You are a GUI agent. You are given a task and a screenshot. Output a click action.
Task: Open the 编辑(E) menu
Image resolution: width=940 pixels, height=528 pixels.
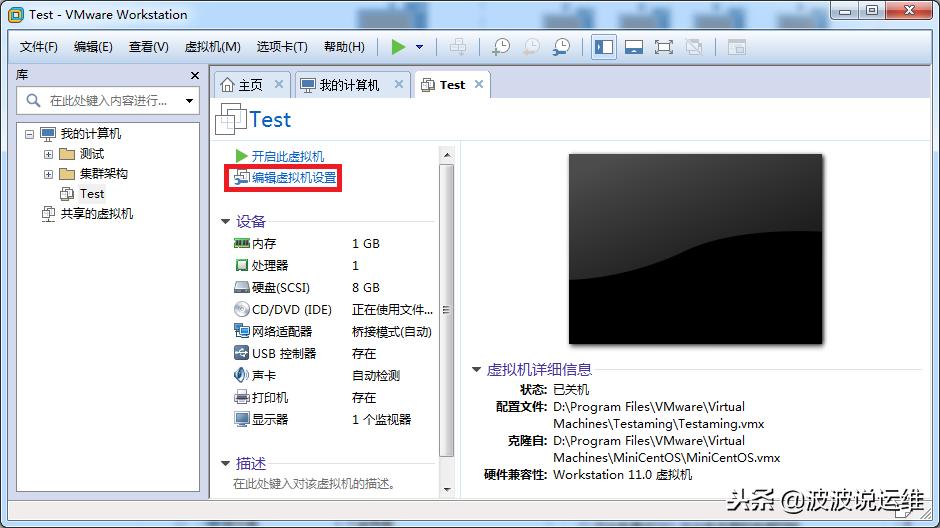[x=93, y=47]
